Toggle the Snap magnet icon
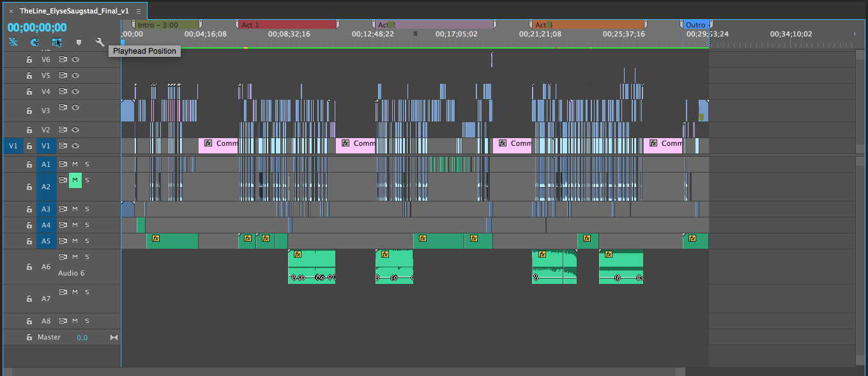Image resolution: width=868 pixels, height=376 pixels. tap(35, 42)
